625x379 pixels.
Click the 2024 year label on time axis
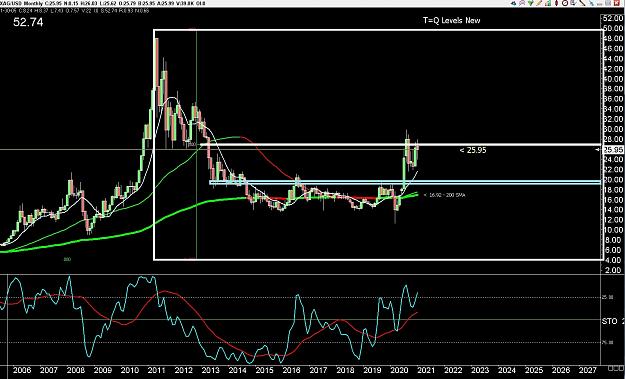[x=507, y=370]
